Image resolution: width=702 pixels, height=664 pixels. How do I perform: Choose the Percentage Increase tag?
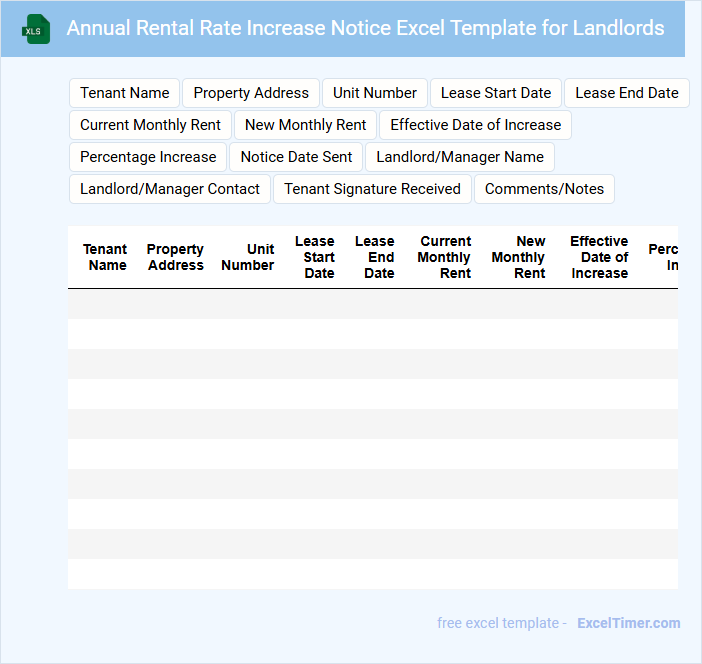(148, 157)
